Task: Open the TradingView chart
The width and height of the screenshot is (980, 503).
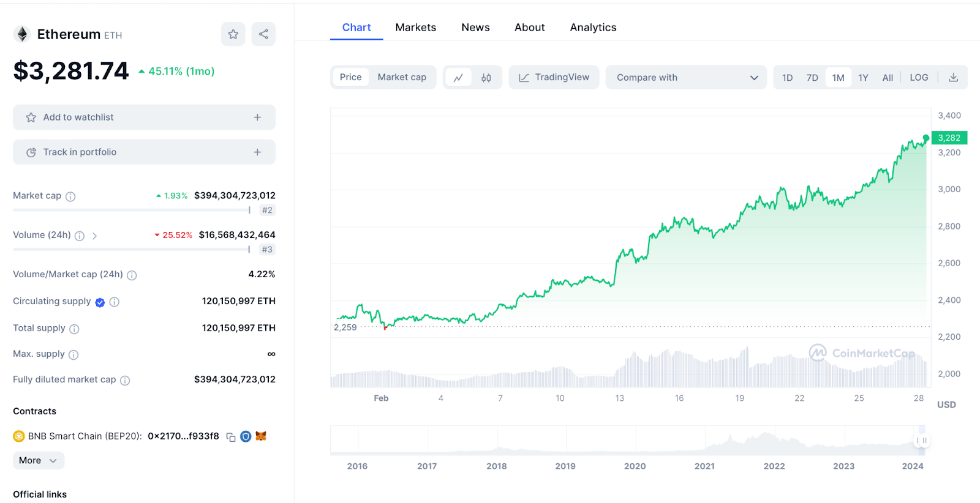Action: tap(554, 78)
